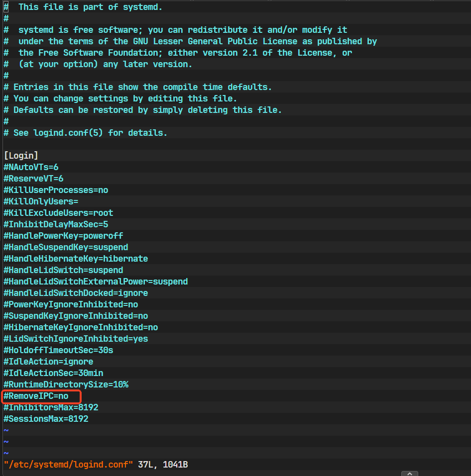The image size is (471, 476).
Task: Select the #IdleActionSec=30min line
Action: tap(53, 373)
